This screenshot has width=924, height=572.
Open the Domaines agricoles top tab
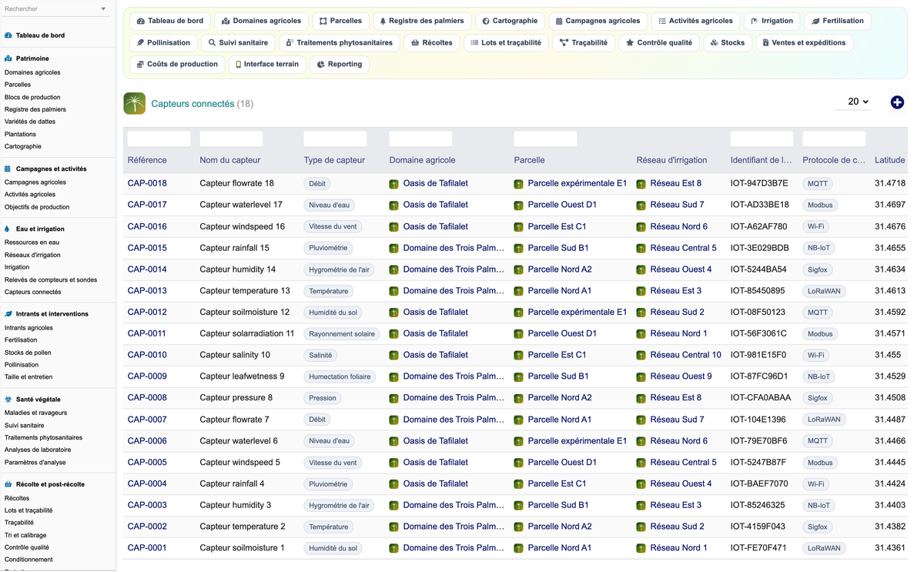point(262,21)
